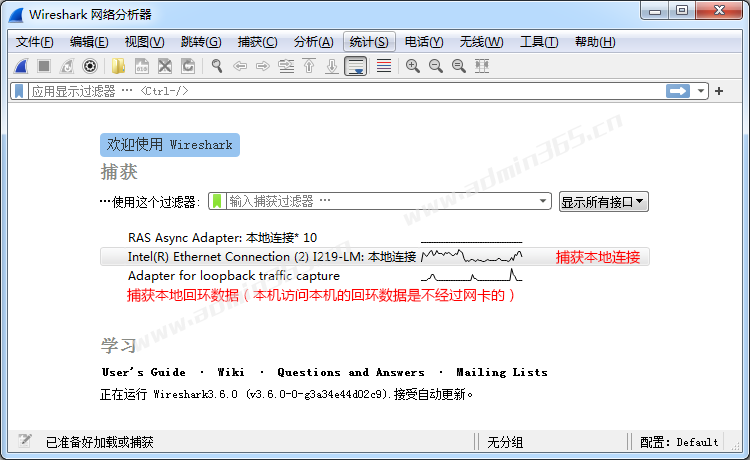Screen dimensions: 750x460
Task: Click status text 已准备好加载或捕获
Action: click(99, 442)
